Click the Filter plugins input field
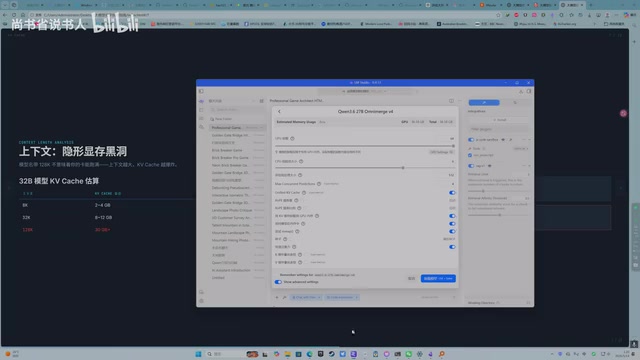Image resolution: width=640 pixels, height=360 pixels. pos(499,129)
